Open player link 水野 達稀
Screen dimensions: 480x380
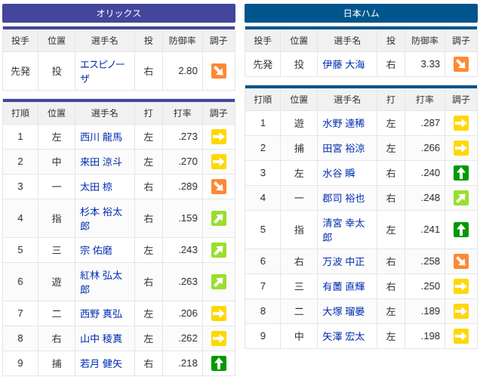[x=343, y=123]
